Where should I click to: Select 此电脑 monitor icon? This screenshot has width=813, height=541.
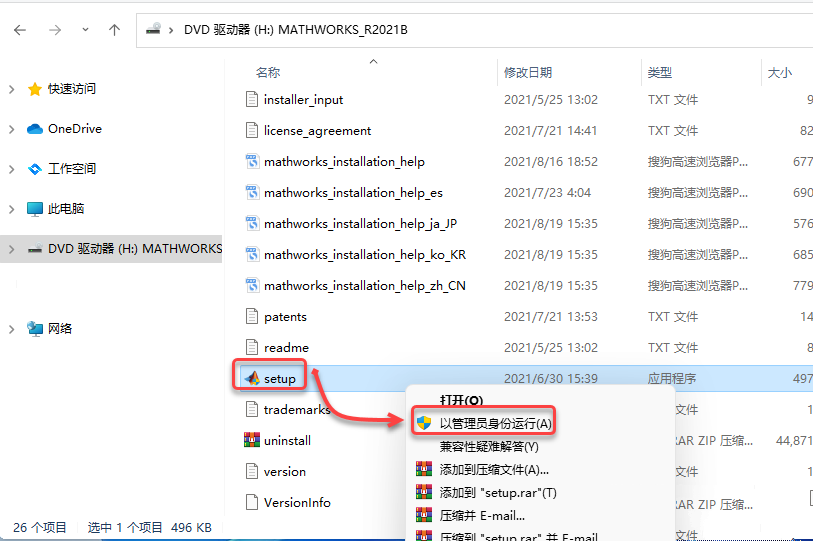point(35,209)
